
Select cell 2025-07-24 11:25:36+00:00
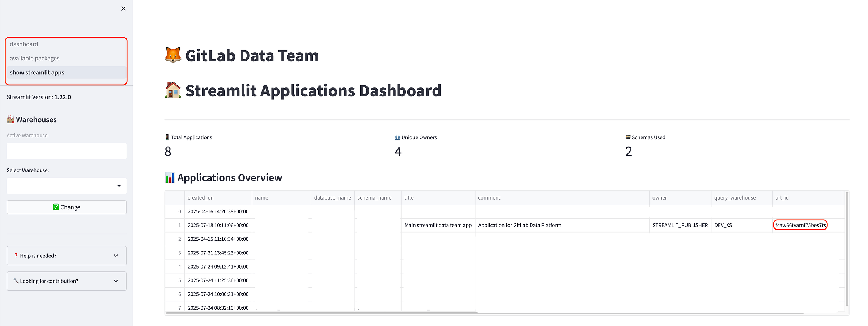point(218,280)
